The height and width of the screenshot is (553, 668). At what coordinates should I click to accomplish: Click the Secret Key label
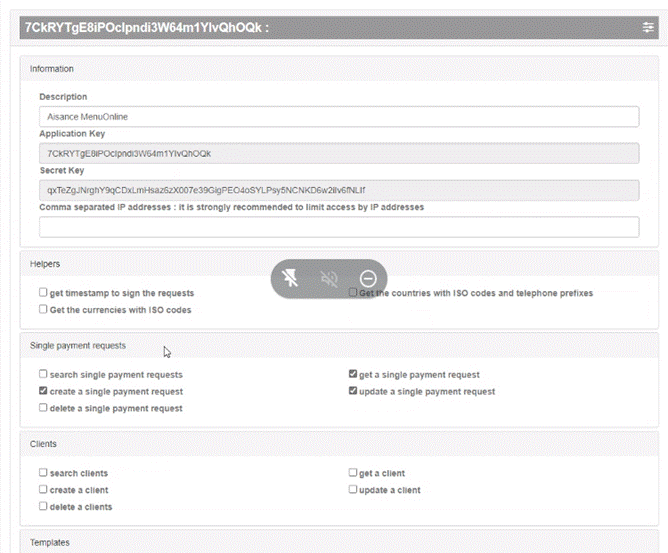[62, 170]
